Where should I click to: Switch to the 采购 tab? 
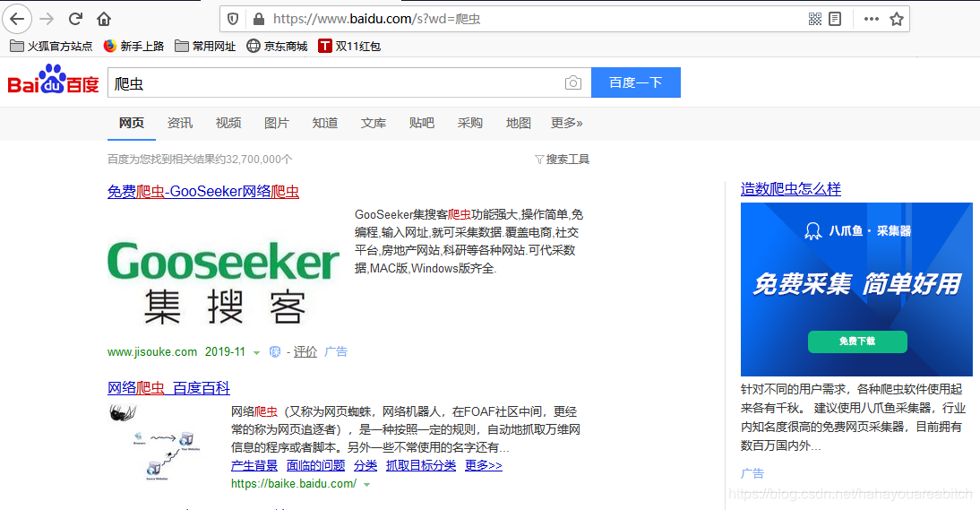470,123
